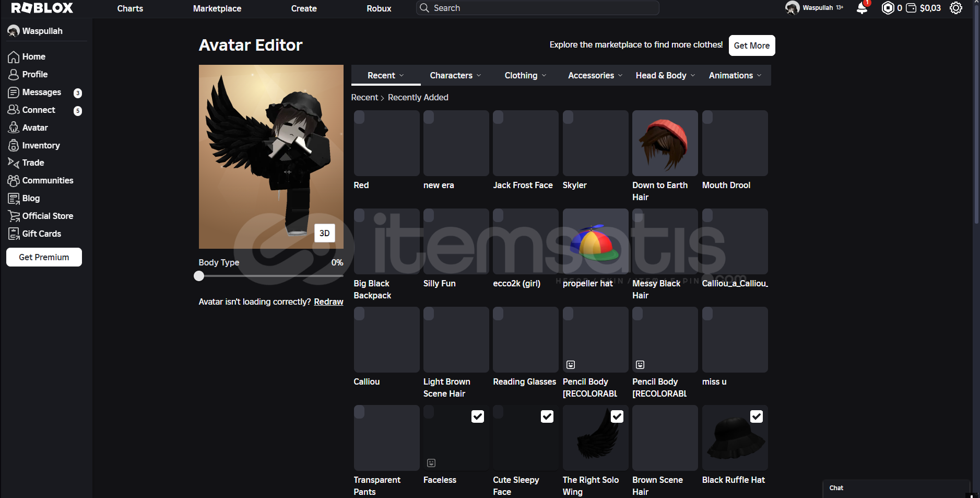Screen dimensions: 980x498
Task: Click the Profile icon in sidebar
Action: tap(14, 75)
